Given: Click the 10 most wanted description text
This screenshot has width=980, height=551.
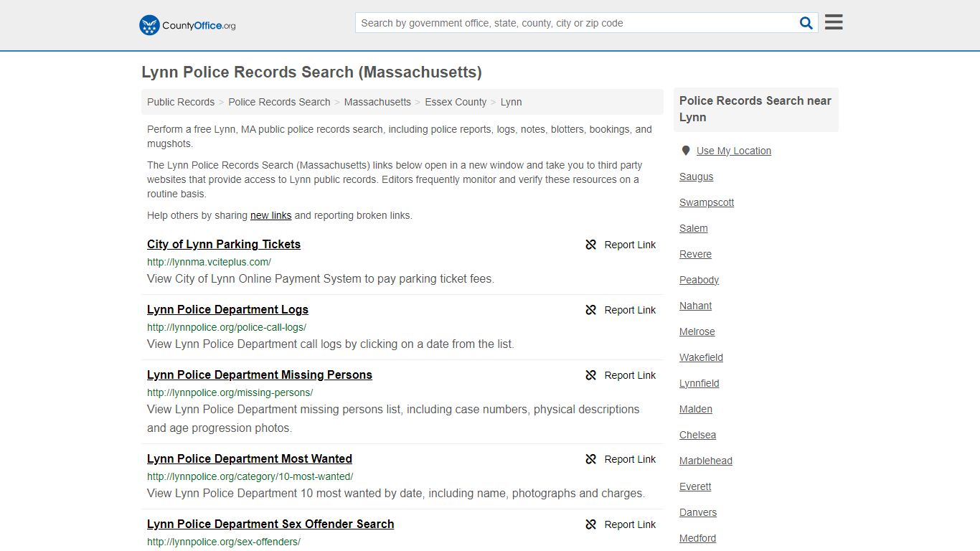Looking at the screenshot, I should [x=396, y=493].
